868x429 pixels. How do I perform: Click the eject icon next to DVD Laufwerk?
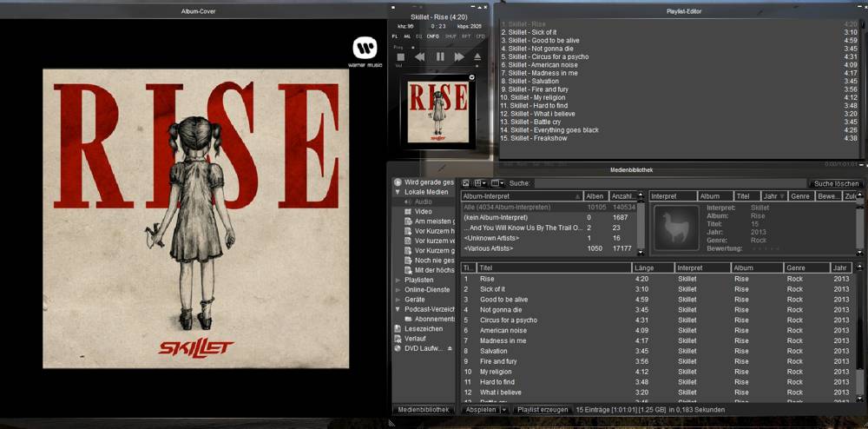pos(450,348)
